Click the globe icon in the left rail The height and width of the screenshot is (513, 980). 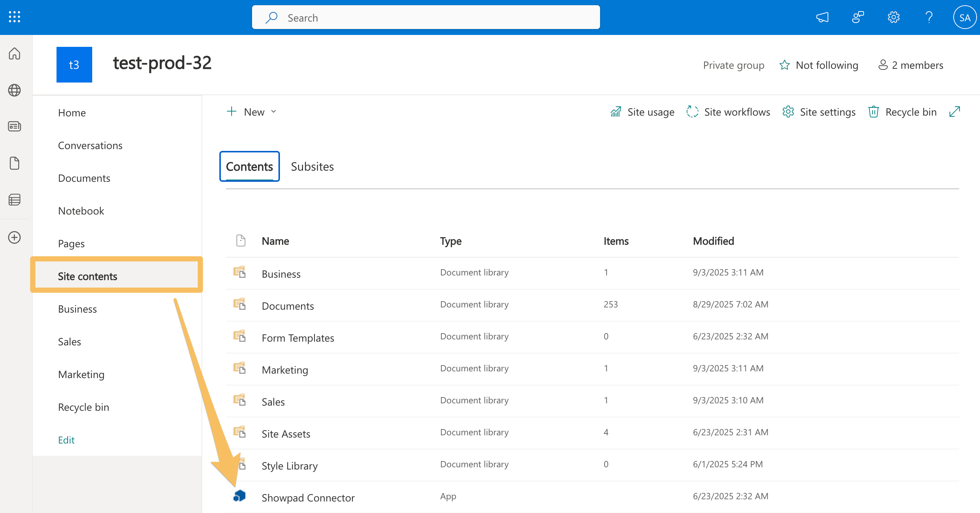point(14,90)
